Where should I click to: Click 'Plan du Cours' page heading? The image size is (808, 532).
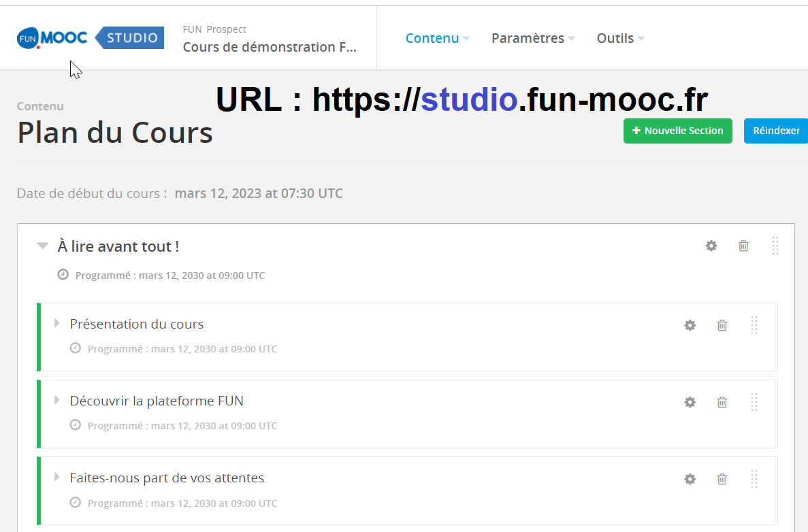(x=115, y=133)
